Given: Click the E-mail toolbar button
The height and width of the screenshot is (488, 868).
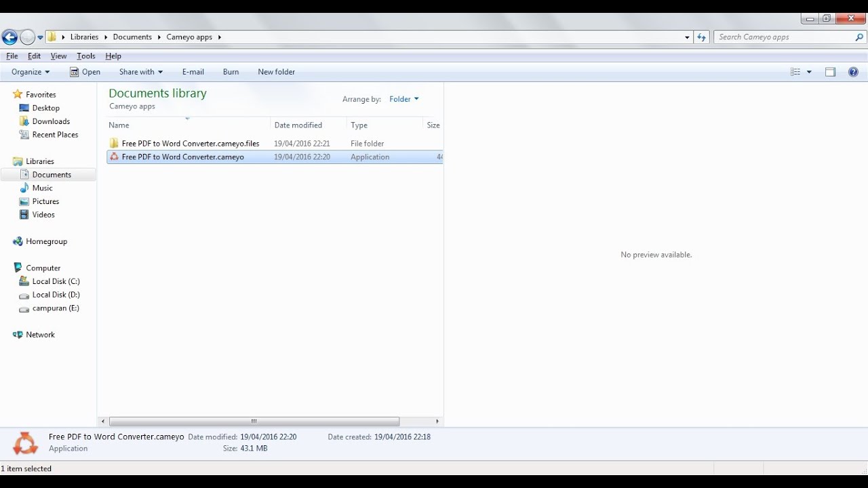Looking at the screenshot, I should click(x=193, y=72).
